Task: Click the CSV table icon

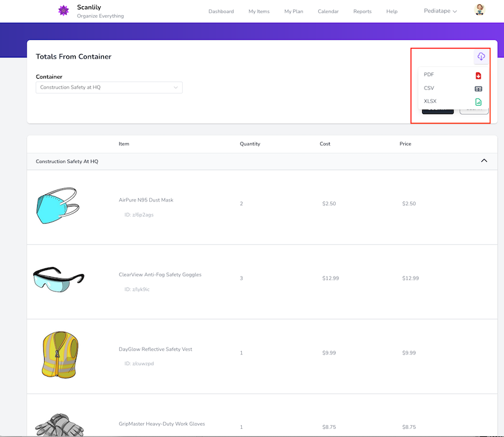Action: (x=478, y=89)
